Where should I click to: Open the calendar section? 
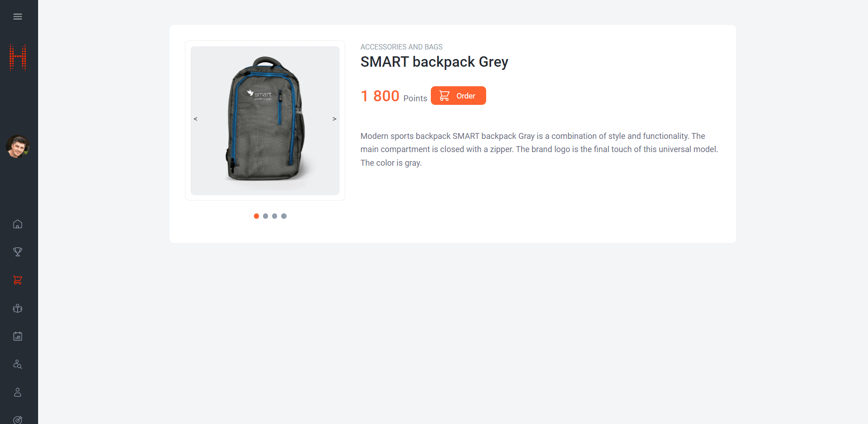point(18,336)
